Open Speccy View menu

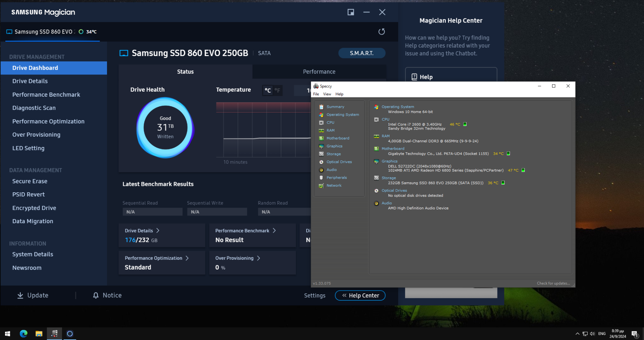[327, 94]
